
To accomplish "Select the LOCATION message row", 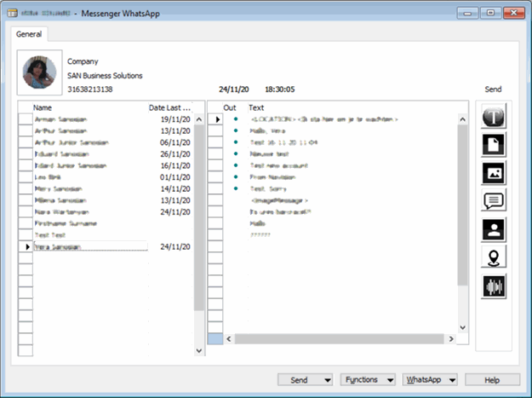I will (333, 119).
